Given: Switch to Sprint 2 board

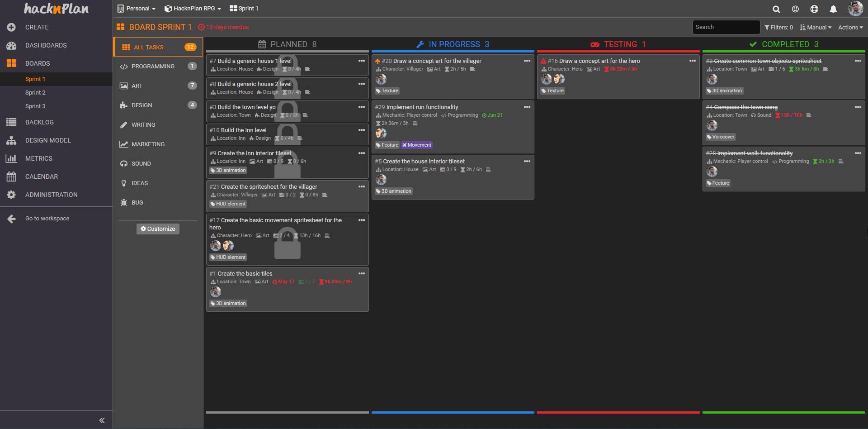Looking at the screenshot, I should pos(35,92).
